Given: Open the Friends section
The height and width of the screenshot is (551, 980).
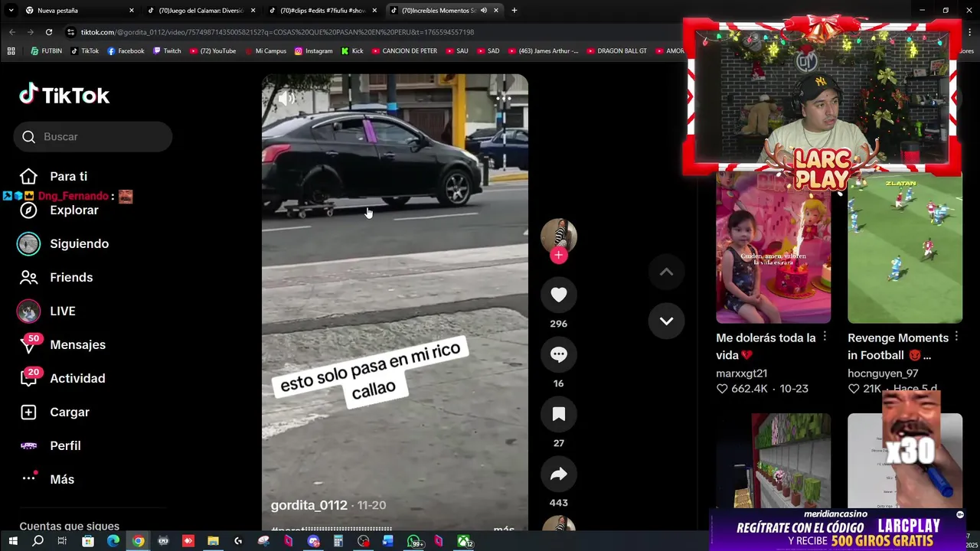Looking at the screenshot, I should (x=56, y=277).
